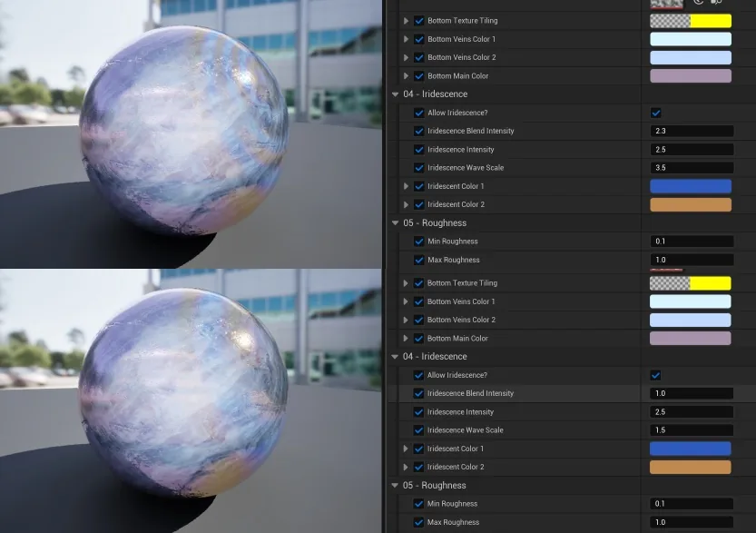This screenshot has height=533, width=756.
Task: Uncheck lower panel's Iridescence Wave Scale override checkbox
Action: [418, 430]
